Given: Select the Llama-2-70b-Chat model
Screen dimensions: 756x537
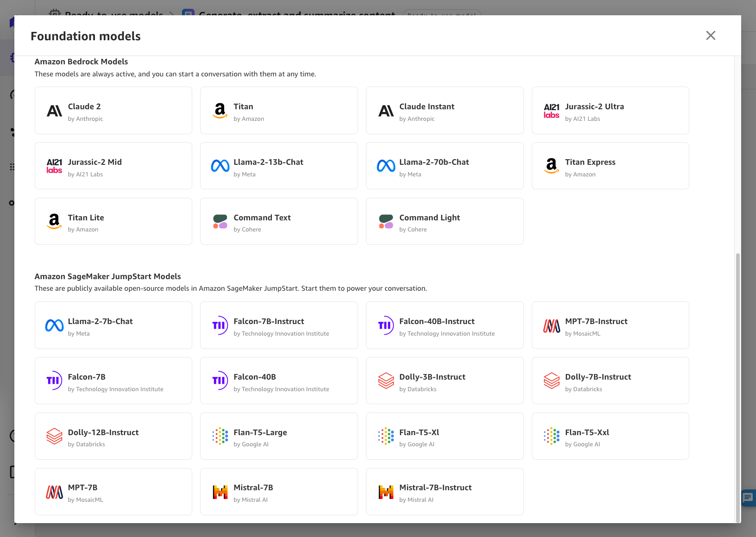Looking at the screenshot, I should pyautogui.click(x=445, y=166).
